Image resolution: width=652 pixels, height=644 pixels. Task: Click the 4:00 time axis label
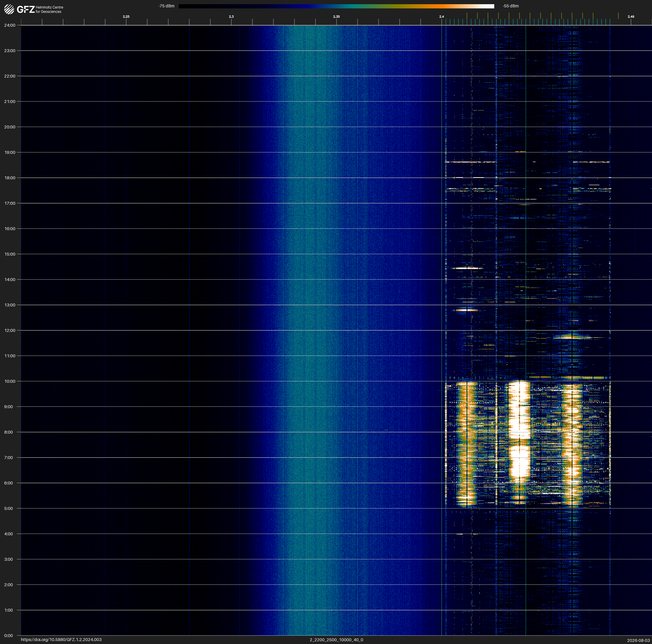click(x=8, y=534)
